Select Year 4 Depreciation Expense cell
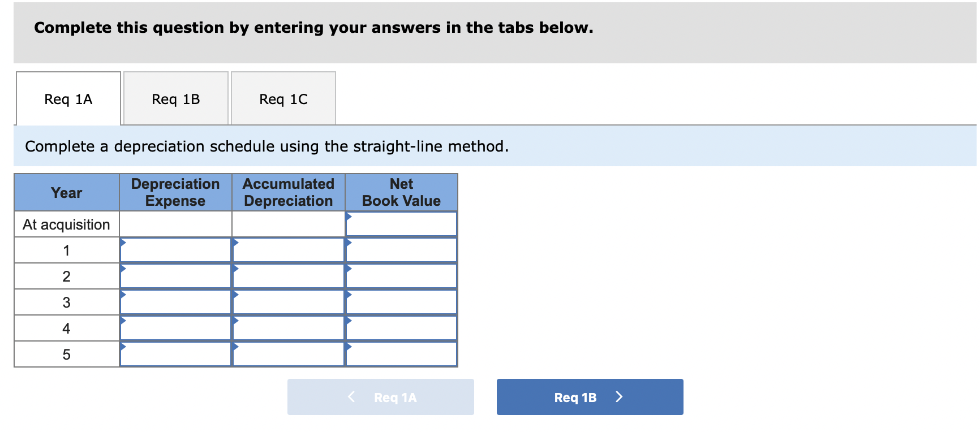This screenshot has width=980, height=432. tap(175, 329)
